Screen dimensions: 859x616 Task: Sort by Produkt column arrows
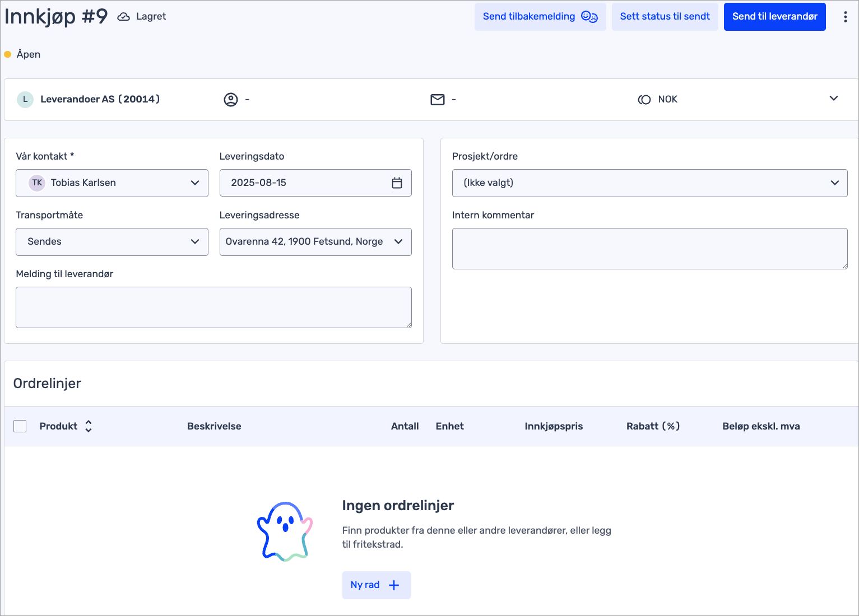point(89,426)
